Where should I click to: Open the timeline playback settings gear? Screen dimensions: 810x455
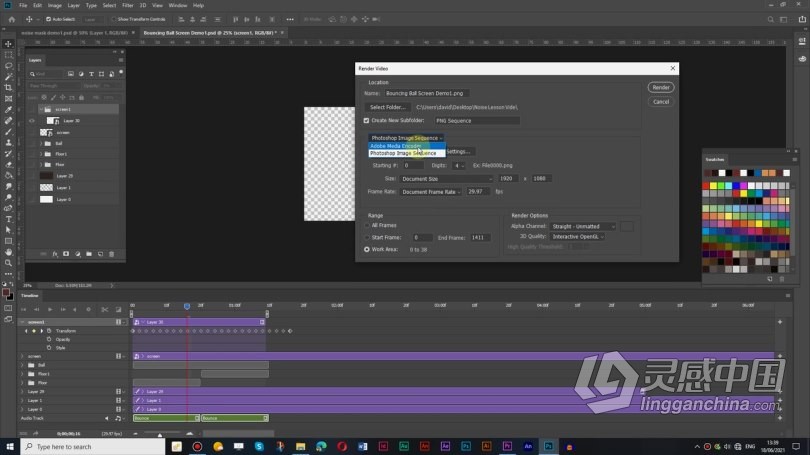click(88, 309)
